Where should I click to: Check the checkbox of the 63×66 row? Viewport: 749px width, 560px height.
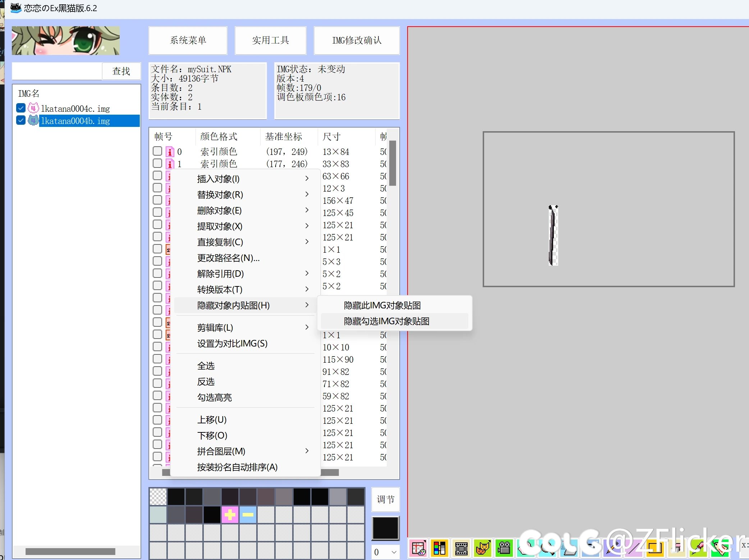(157, 175)
